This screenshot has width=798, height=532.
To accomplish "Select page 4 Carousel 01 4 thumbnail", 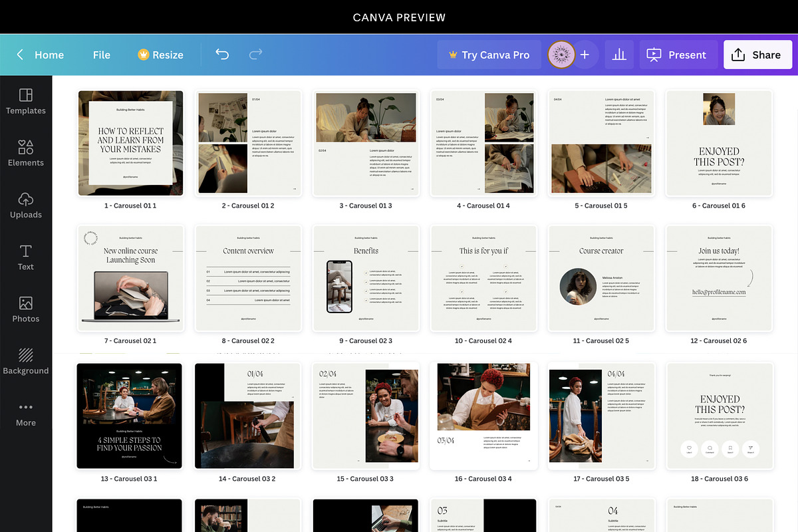I will click(x=483, y=143).
